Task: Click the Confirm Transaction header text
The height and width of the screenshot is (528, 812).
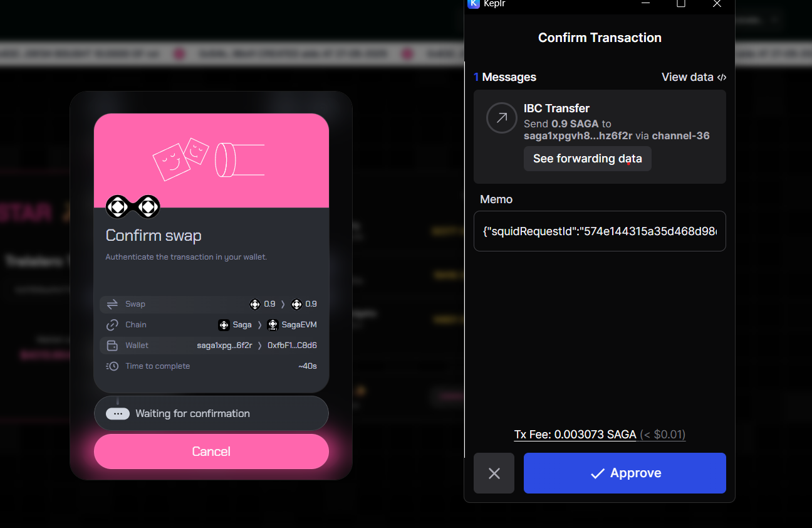Action: click(x=600, y=38)
